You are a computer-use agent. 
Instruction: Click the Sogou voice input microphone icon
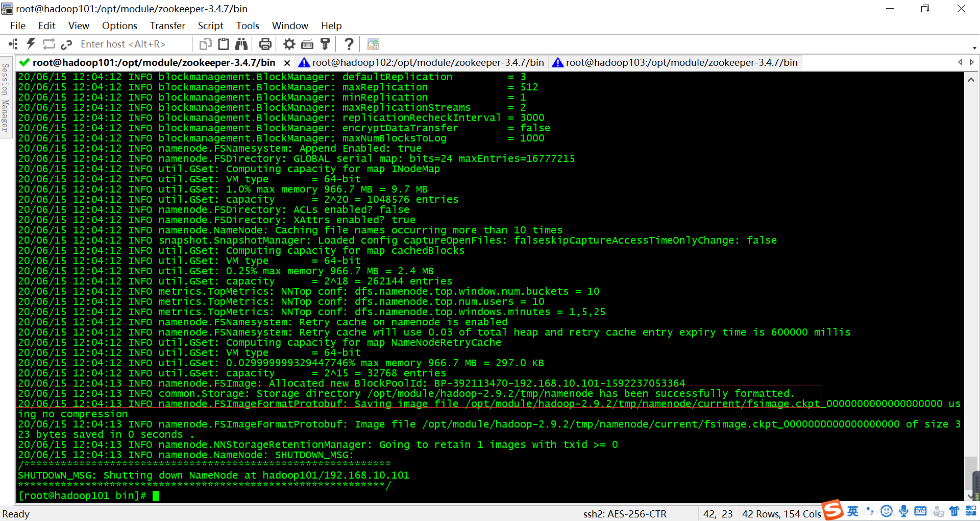(903, 511)
